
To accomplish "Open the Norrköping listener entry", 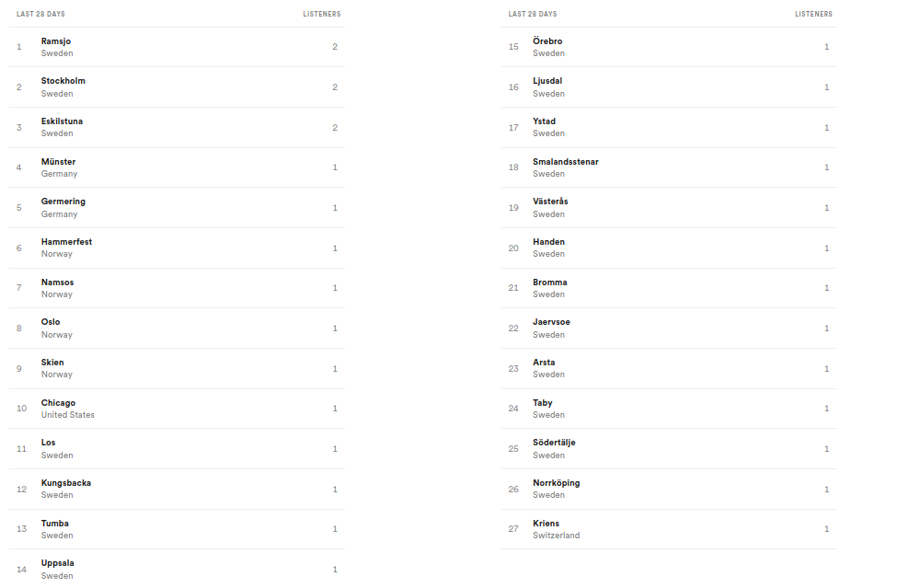I will tap(669, 489).
